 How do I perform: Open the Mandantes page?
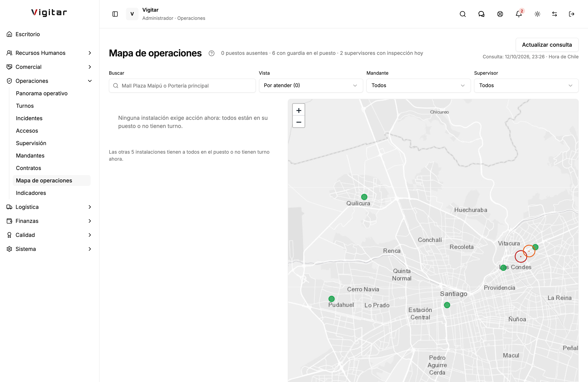coord(52,156)
